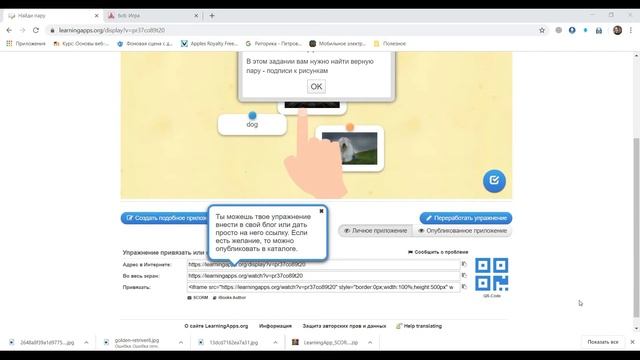This screenshot has height=360, width=640.
Task: Click the iBooks Author link
Action: tap(229, 298)
